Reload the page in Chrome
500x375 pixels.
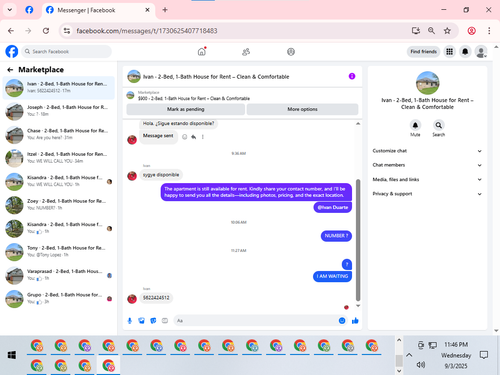click(46, 31)
